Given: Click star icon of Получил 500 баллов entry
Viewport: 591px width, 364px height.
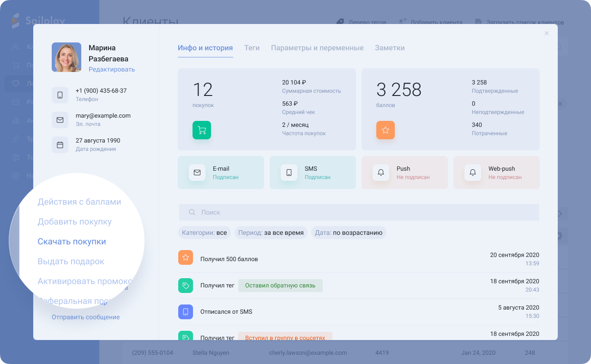Looking at the screenshot, I should [x=186, y=257].
